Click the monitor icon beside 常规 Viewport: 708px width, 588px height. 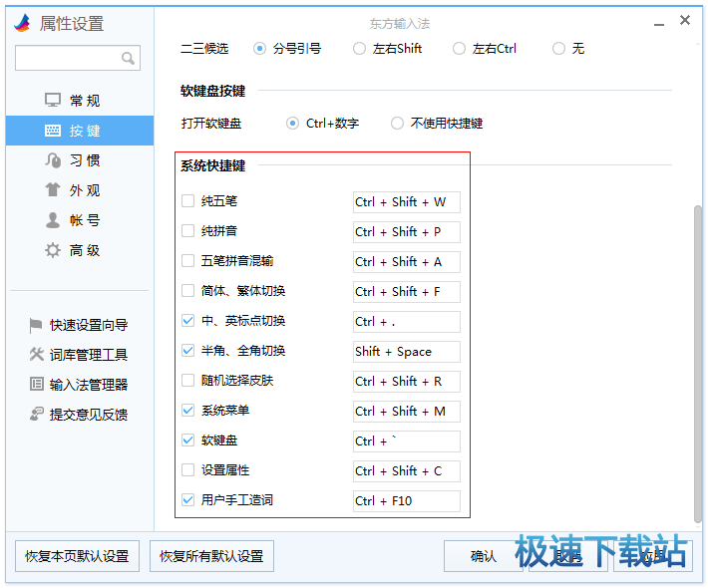tap(53, 100)
